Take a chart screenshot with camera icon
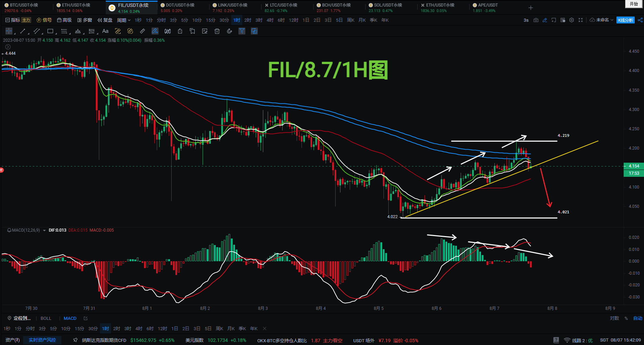Viewport: 644px width, 345px height. pos(536,20)
